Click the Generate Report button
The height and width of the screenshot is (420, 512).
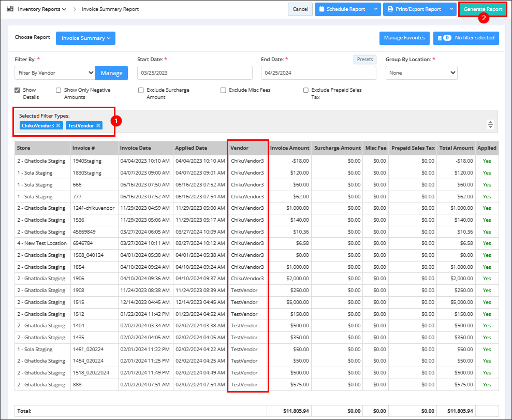point(482,9)
